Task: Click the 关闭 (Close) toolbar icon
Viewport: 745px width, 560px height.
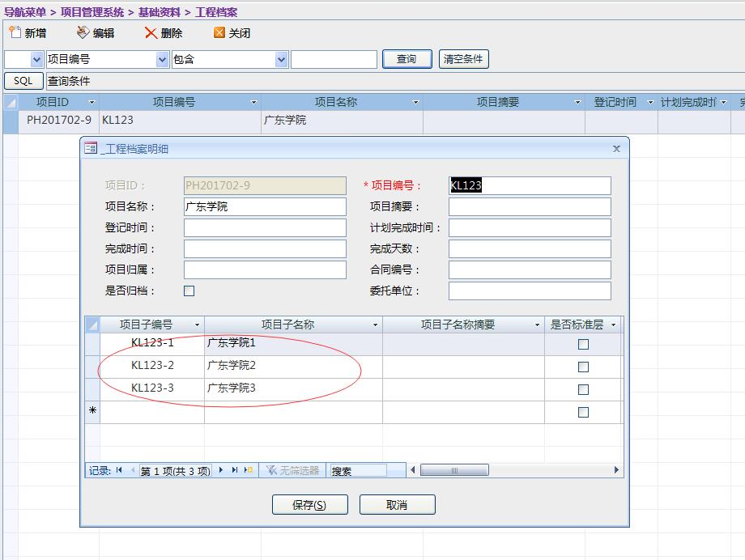Action: coord(219,32)
